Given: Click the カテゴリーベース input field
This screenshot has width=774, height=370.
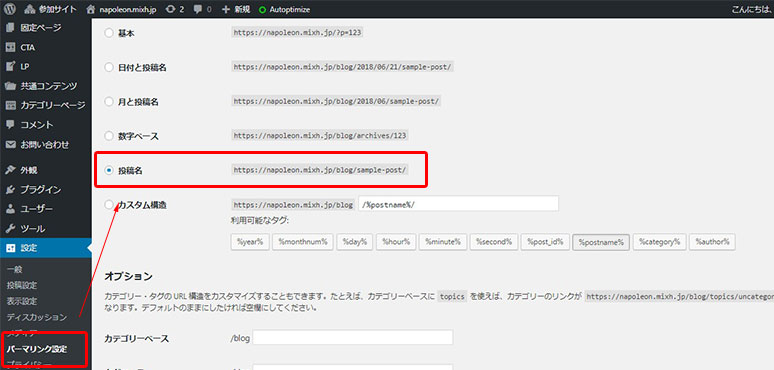Looking at the screenshot, I should (352, 338).
